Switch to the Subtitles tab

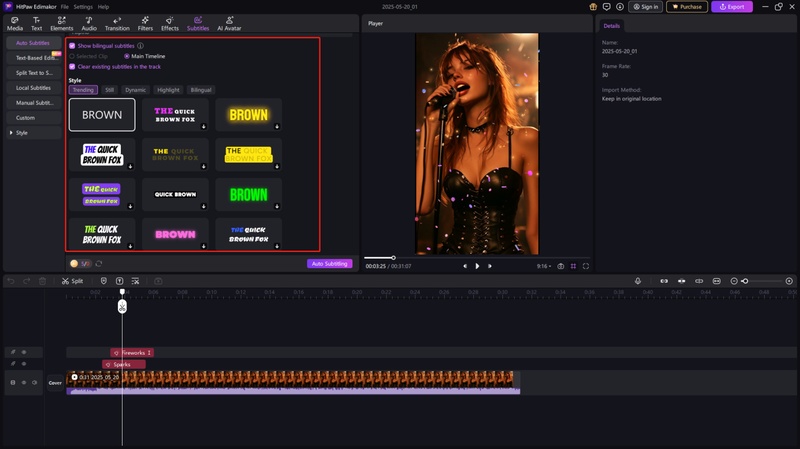point(198,23)
